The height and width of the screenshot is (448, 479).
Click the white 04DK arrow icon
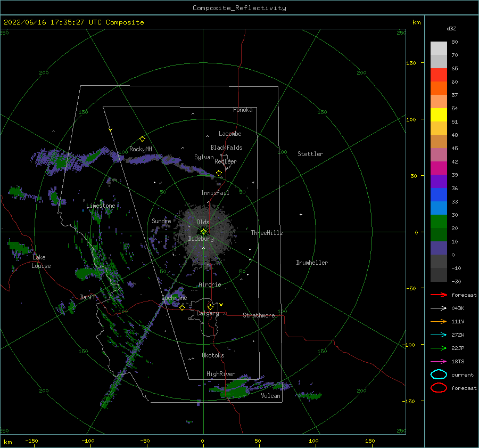point(439,308)
